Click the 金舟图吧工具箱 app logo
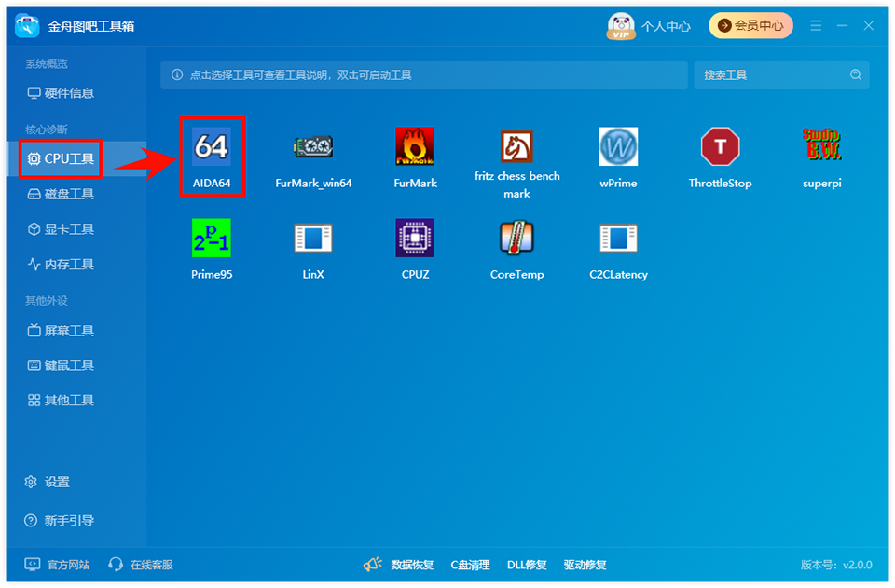The height and width of the screenshot is (588, 895). pos(27,26)
